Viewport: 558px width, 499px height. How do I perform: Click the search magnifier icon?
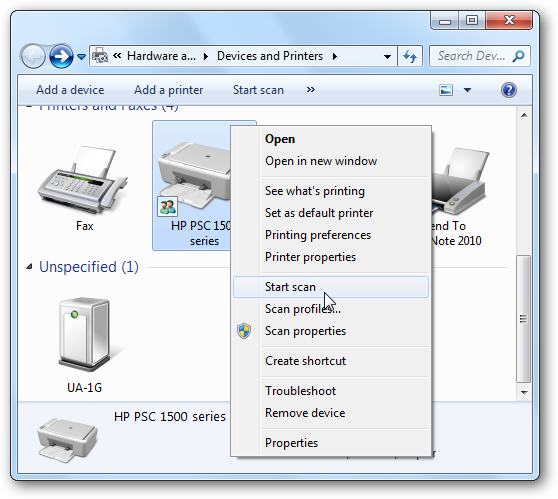(519, 56)
